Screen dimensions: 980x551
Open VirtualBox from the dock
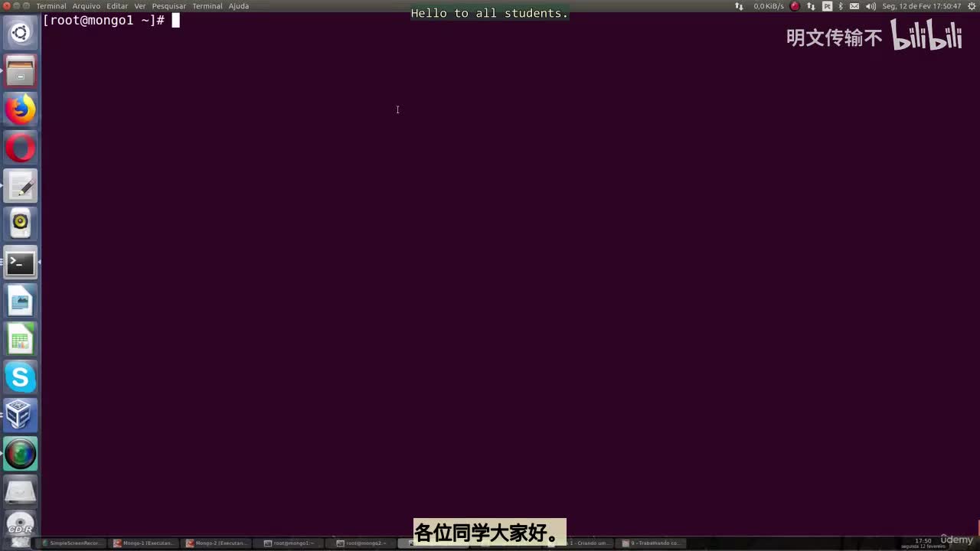(21, 416)
